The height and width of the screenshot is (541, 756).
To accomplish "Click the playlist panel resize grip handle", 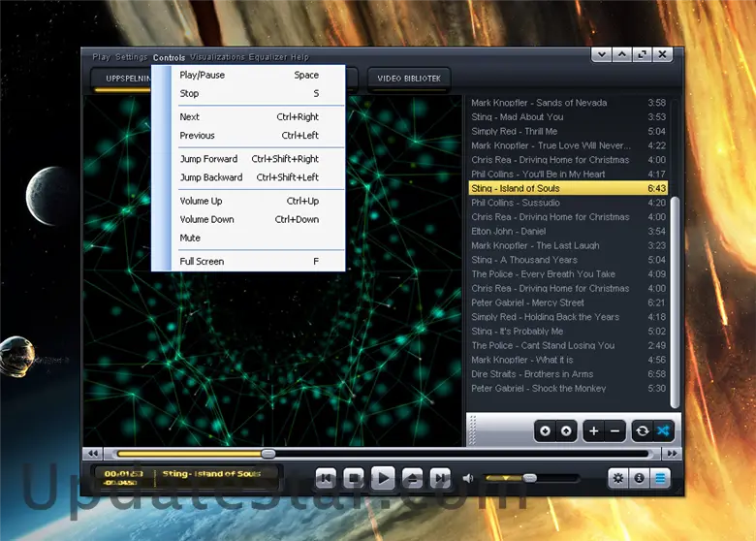I will pyautogui.click(x=473, y=430).
